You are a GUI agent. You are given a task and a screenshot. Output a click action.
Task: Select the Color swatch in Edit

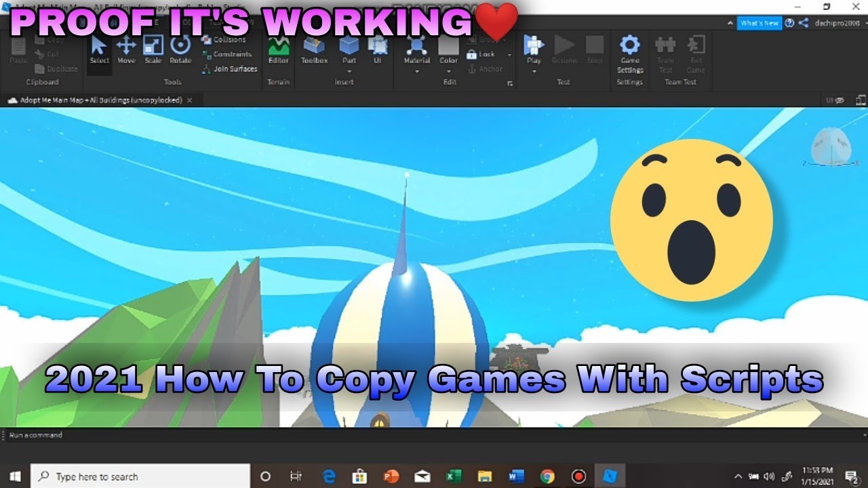point(448,46)
